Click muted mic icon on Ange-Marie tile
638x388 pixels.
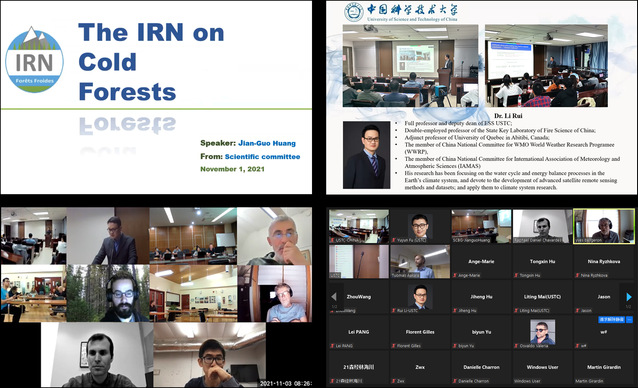point(455,275)
